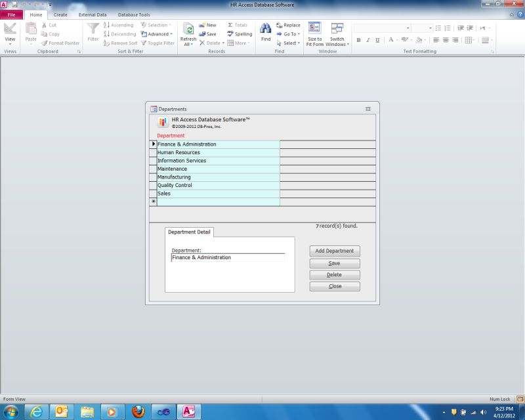525x420 pixels.
Task: Select Human Resources in the department list
Action: (190, 152)
